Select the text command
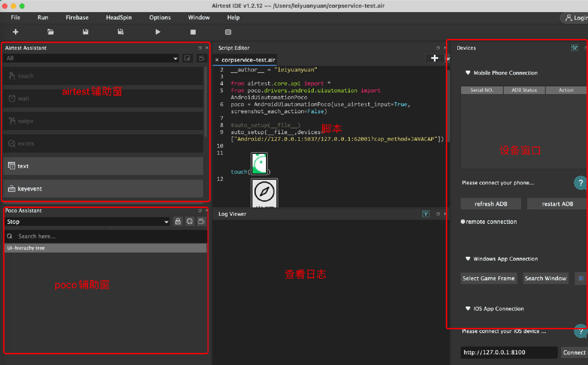Image resolution: width=588 pixels, height=365 pixels. click(x=103, y=166)
